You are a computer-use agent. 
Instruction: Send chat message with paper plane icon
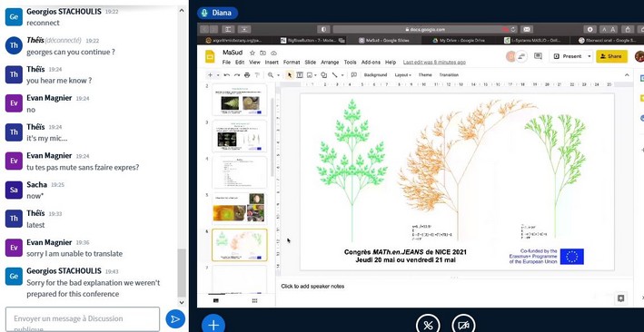[175, 319]
